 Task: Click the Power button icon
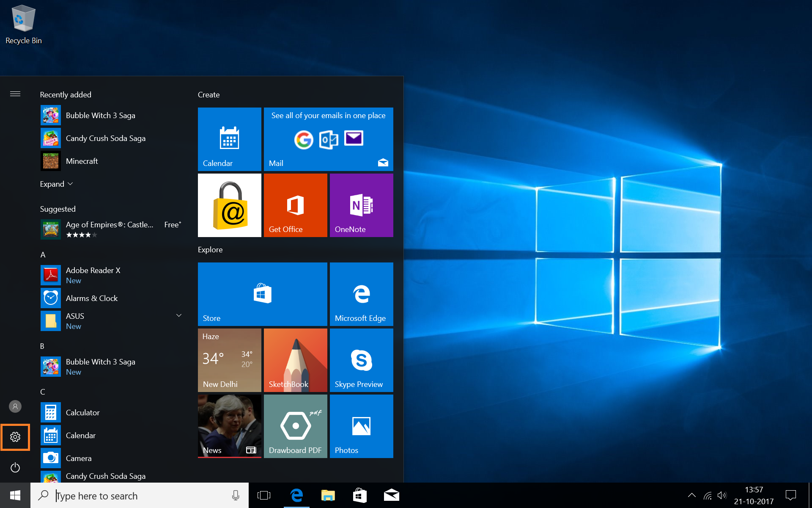[x=15, y=467]
